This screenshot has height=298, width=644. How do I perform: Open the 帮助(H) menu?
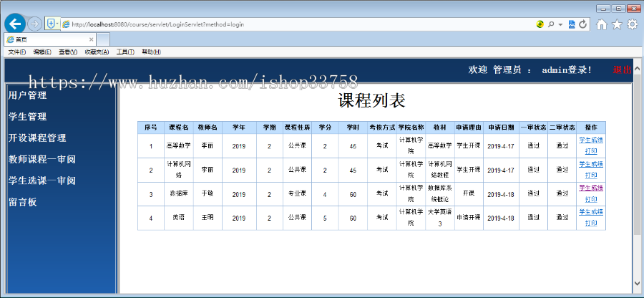[151, 52]
